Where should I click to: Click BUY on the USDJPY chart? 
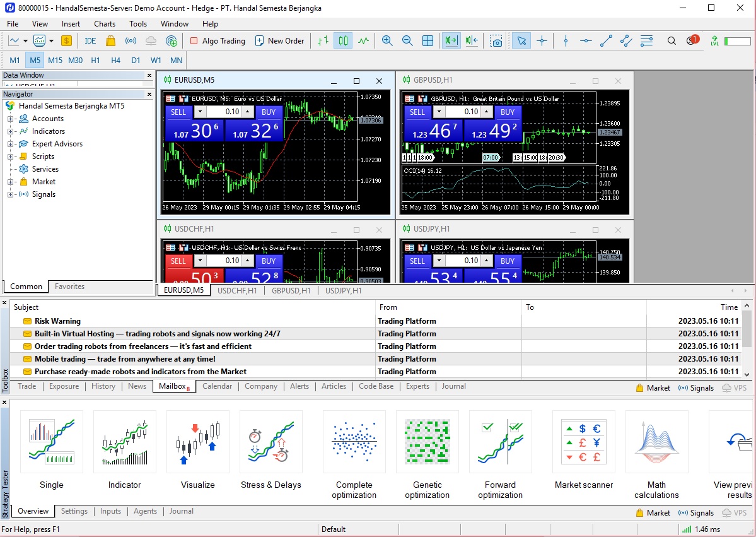[508, 261]
